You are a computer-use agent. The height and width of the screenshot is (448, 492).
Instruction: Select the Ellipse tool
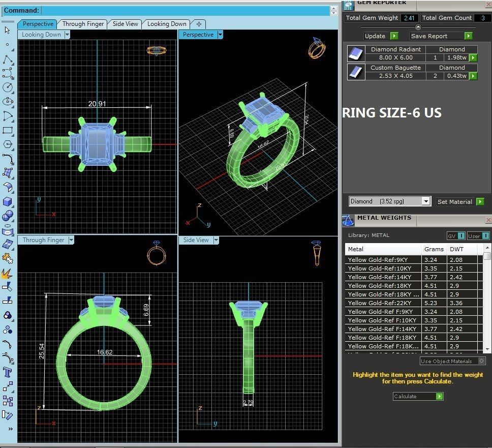tap(8, 101)
